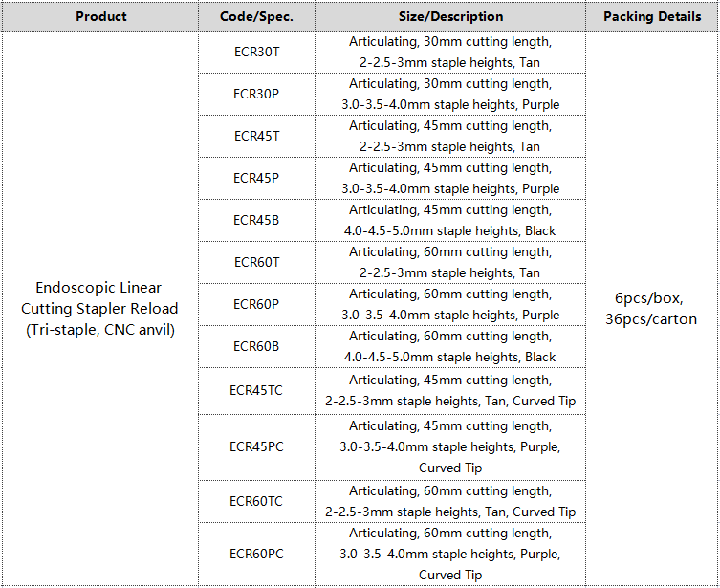Click the Packing Details column header
The height and width of the screenshot is (588, 720).
coord(652,16)
